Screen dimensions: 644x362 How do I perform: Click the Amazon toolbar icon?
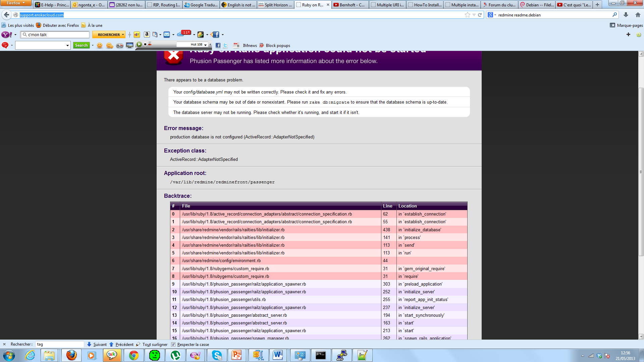[147, 35]
